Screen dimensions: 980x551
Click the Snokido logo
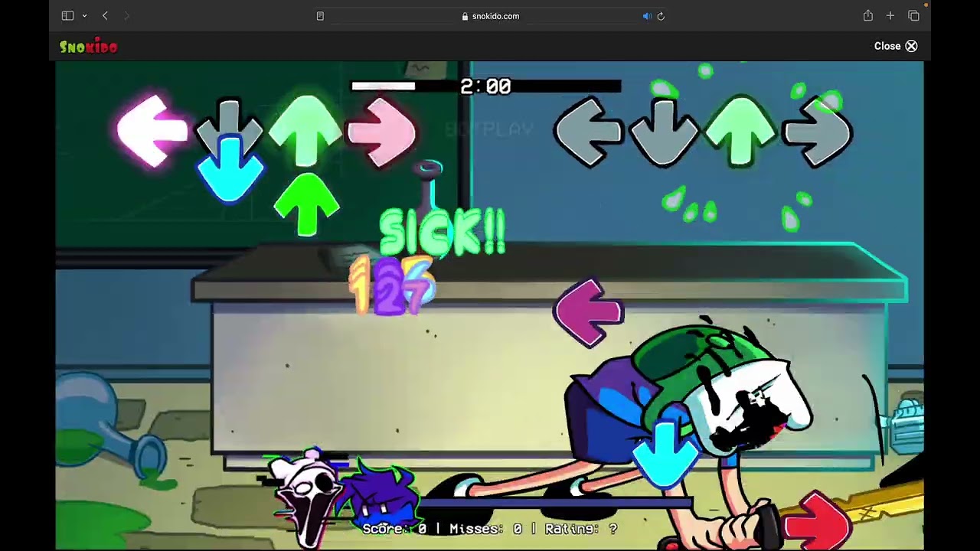(x=88, y=47)
